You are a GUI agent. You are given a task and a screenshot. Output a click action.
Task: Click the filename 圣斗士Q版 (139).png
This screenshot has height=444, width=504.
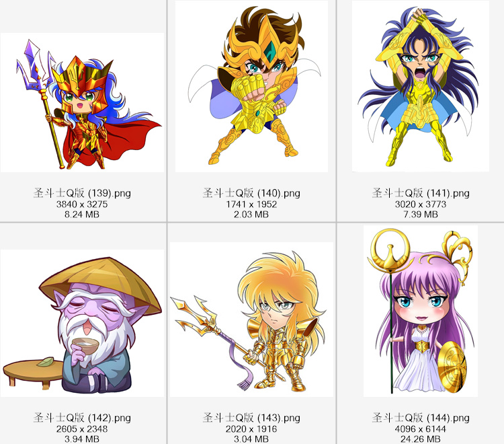(82, 193)
